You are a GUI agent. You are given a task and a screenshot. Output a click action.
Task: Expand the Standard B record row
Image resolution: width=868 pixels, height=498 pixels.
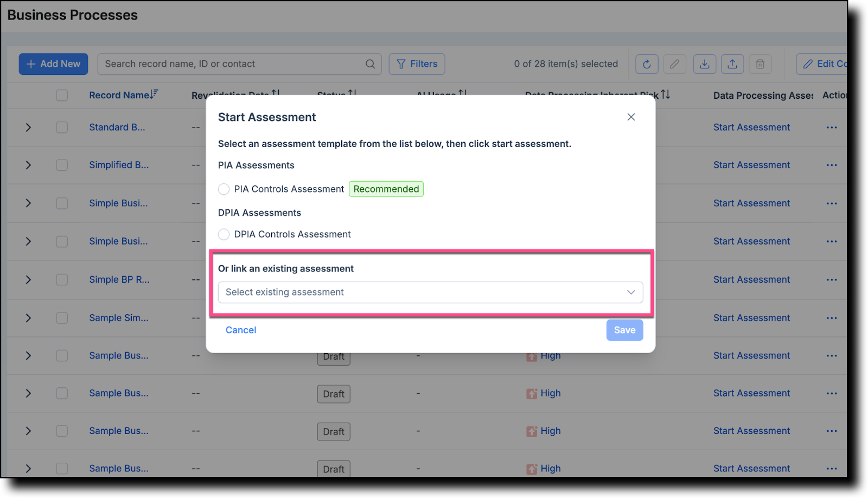tap(28, 127)
